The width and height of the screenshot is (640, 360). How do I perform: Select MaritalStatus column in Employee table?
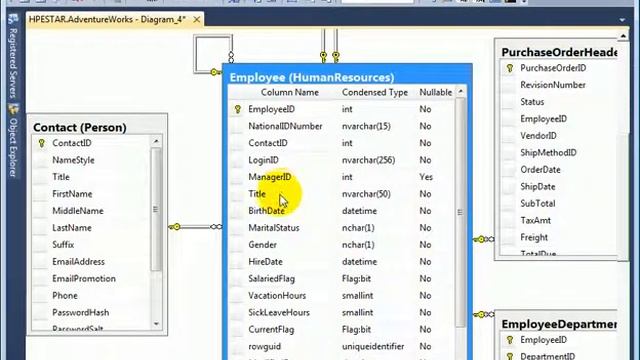273,228
